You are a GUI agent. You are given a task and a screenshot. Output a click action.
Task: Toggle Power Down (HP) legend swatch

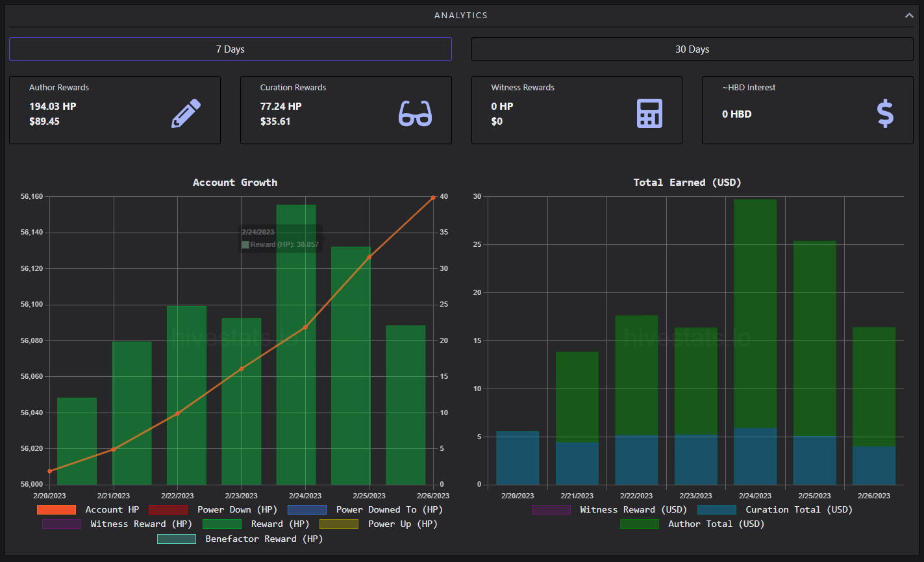click(168, 510)
